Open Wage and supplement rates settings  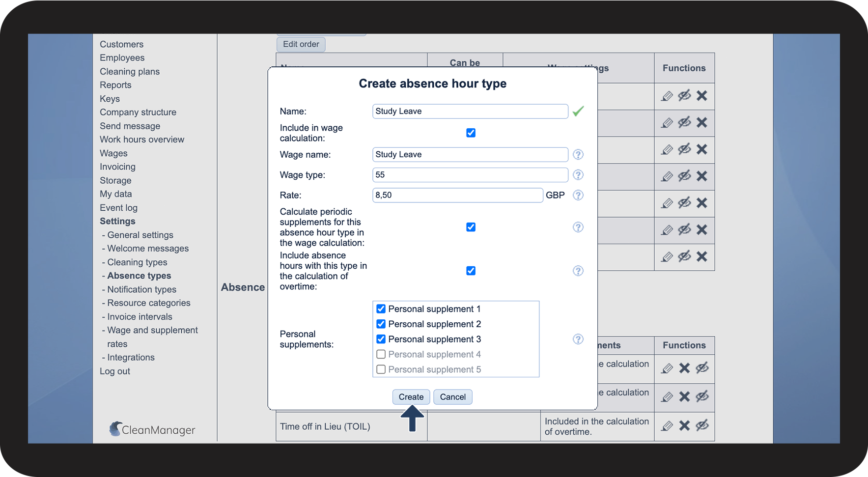pyautogui.click(x=152, y=331)
